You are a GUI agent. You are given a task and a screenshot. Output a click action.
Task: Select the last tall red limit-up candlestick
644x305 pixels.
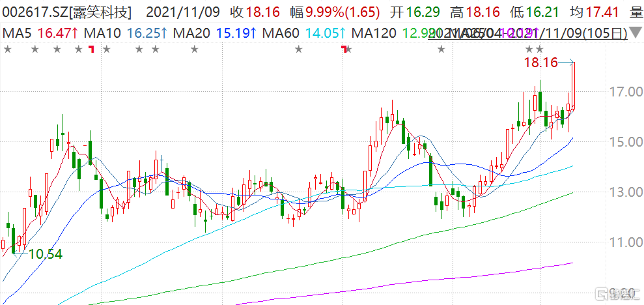[x=574, y=85]
